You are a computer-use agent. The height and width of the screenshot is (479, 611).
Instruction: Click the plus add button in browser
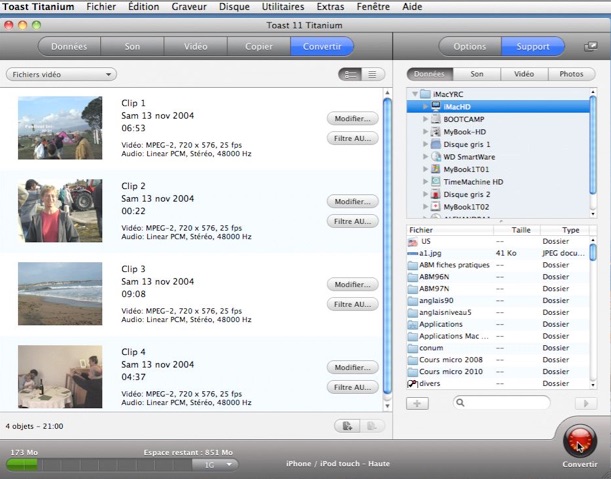click(x=417, y=403)
